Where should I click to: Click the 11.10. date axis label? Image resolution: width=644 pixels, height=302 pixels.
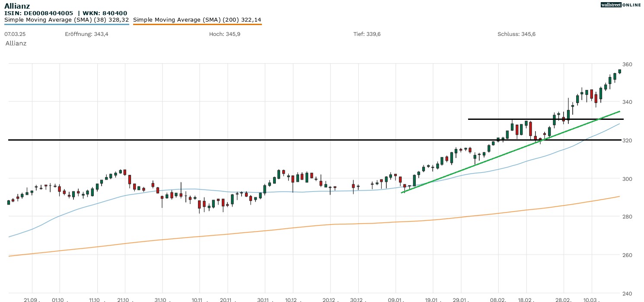click(x=97, y=300)
